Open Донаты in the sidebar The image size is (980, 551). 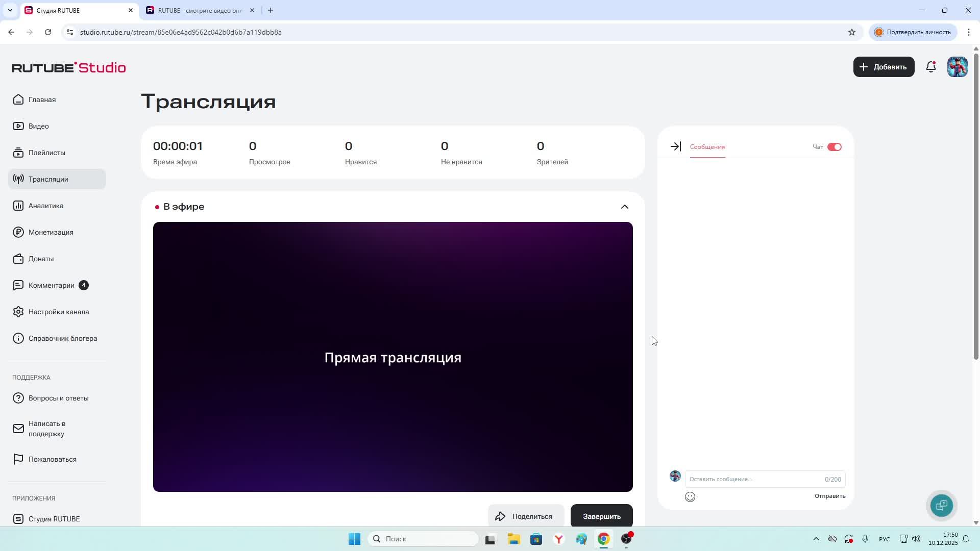coord(41,259)
